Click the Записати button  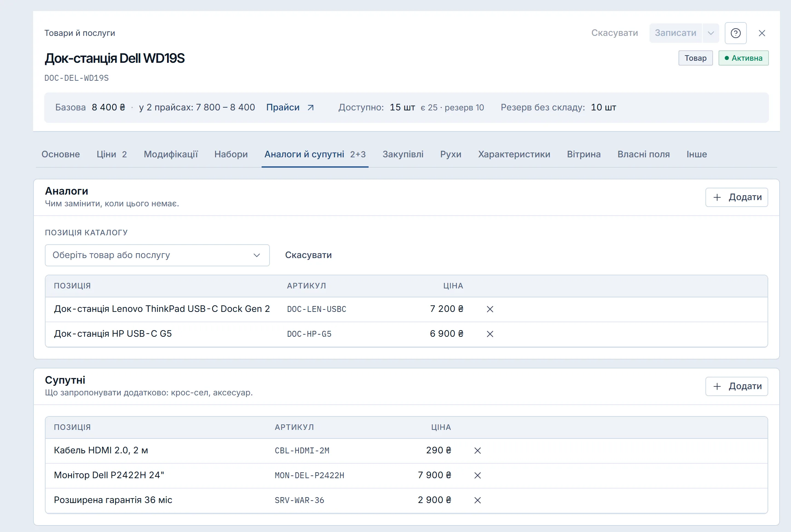[675, 33]
